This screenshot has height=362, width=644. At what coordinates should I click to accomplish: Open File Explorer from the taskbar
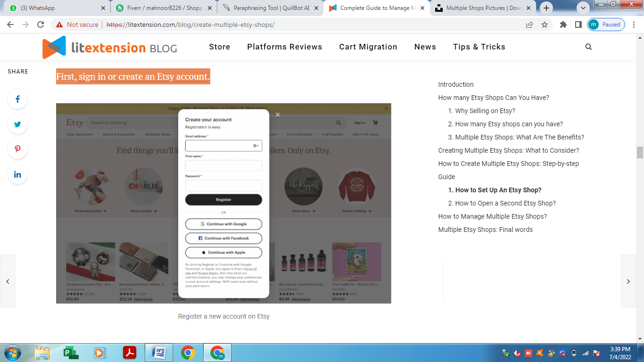[x=42, y=353]
